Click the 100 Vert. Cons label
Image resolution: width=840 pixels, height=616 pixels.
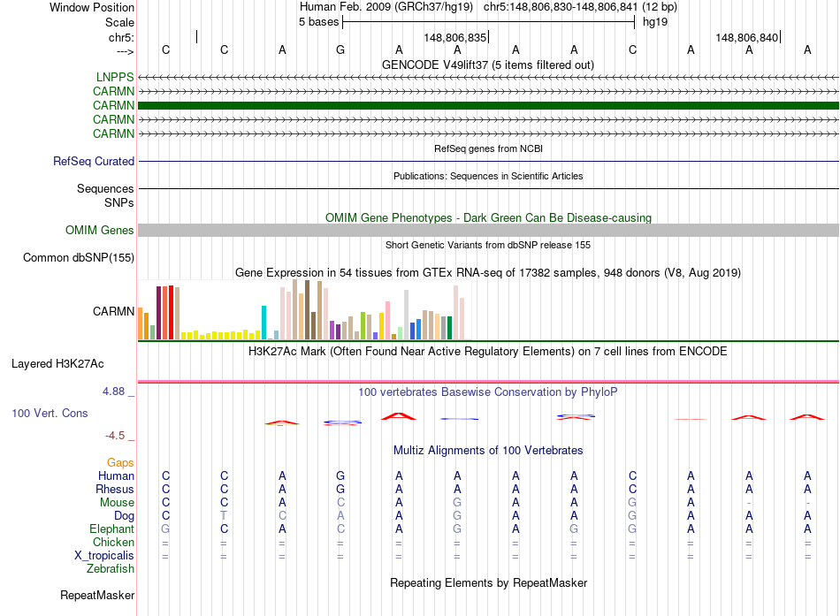50,413
